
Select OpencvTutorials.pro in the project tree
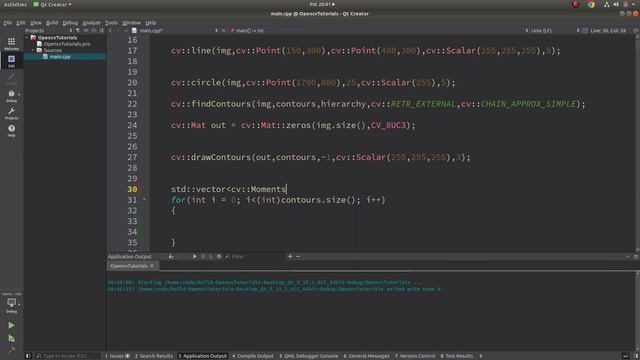click(67, 44)
